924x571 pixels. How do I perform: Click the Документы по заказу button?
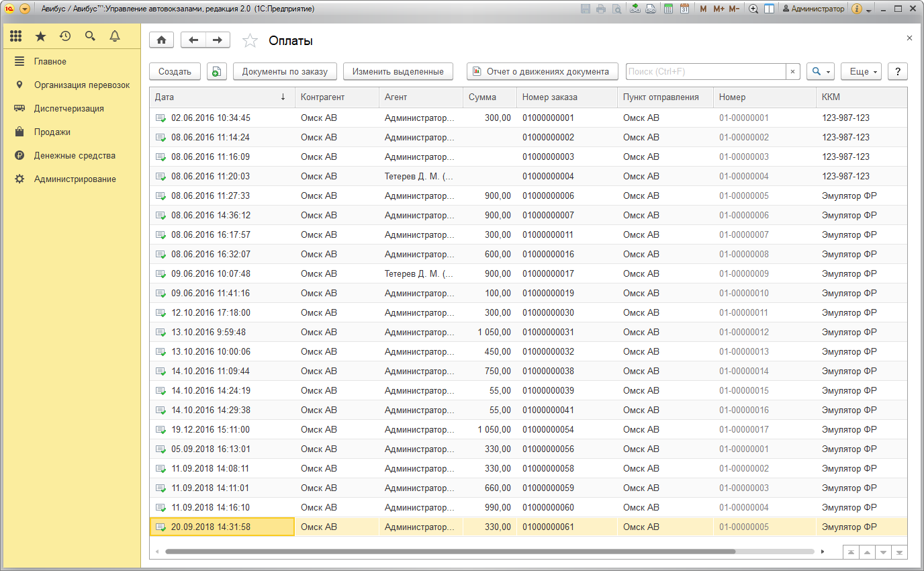(x=285, y=72)
